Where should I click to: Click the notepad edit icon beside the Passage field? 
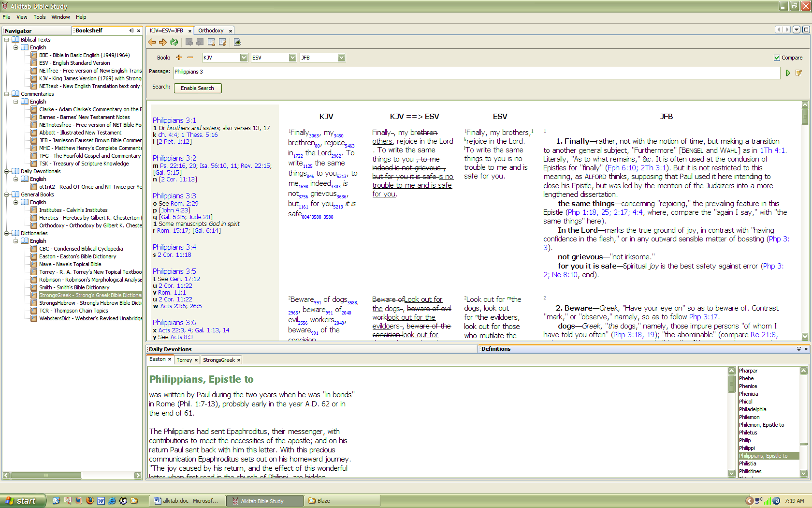pyautogui.click(x=798, y=73)
